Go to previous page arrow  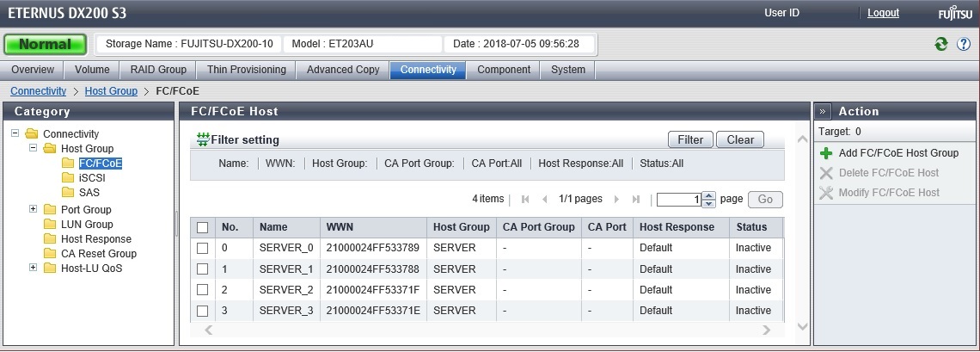[544, 200]
